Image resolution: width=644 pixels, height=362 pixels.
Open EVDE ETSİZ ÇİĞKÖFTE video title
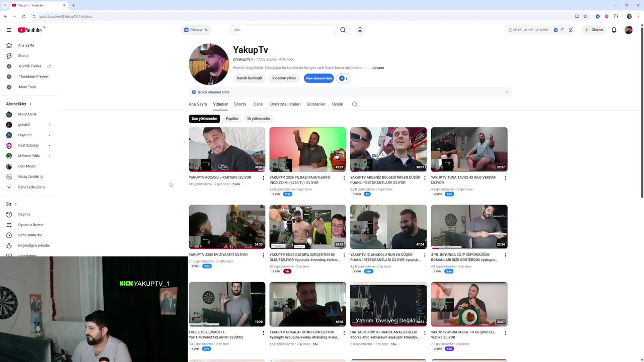216,335
